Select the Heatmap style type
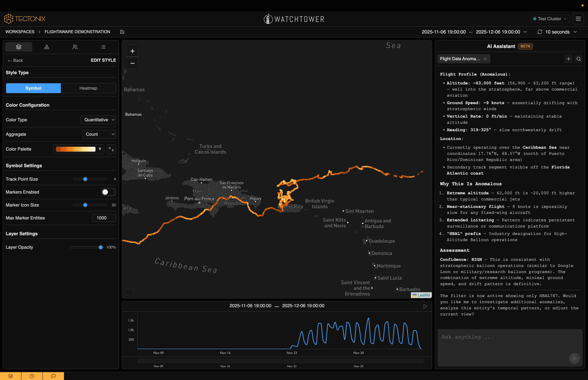 tap(88, 88)
